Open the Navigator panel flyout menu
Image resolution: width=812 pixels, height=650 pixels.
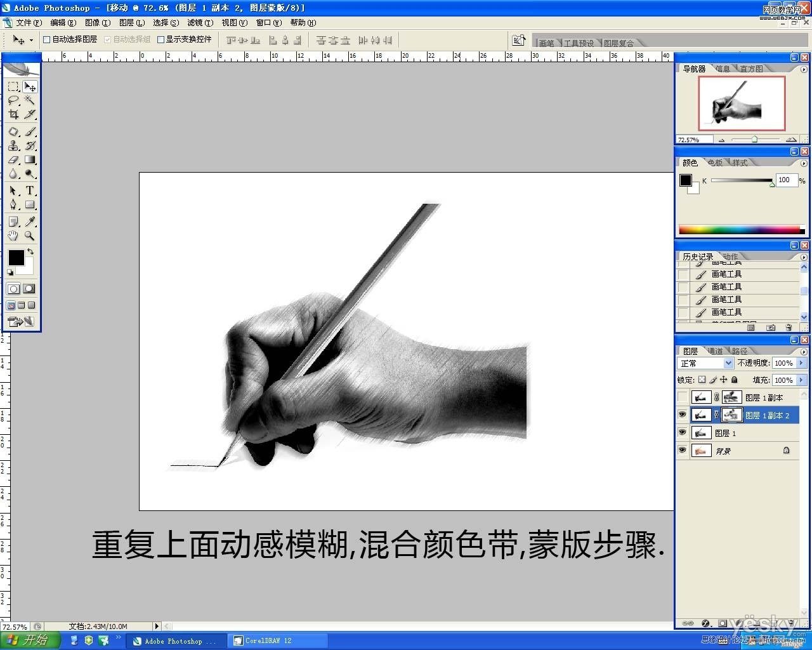pyautogui.click(x=804, y=69)
